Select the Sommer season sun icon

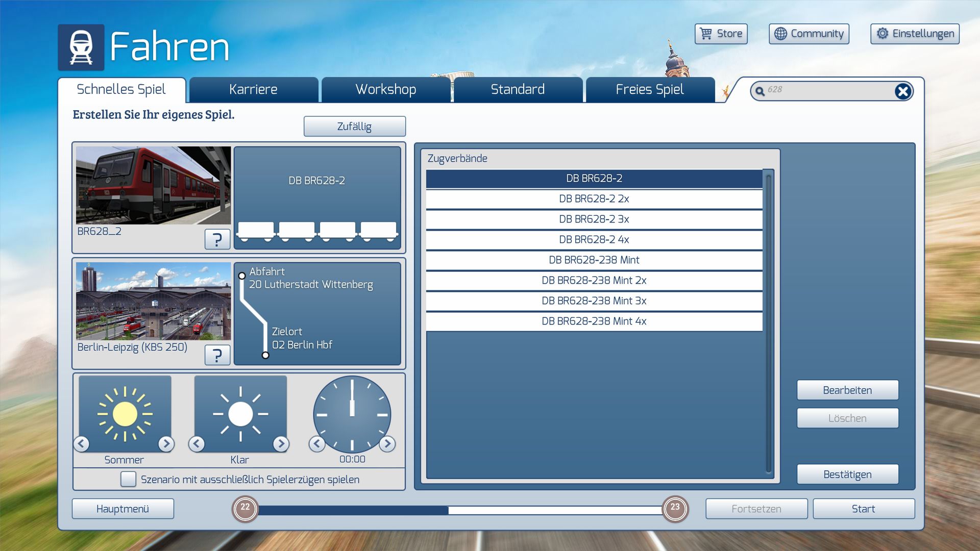pyautogui.click(x=125, y=413)
